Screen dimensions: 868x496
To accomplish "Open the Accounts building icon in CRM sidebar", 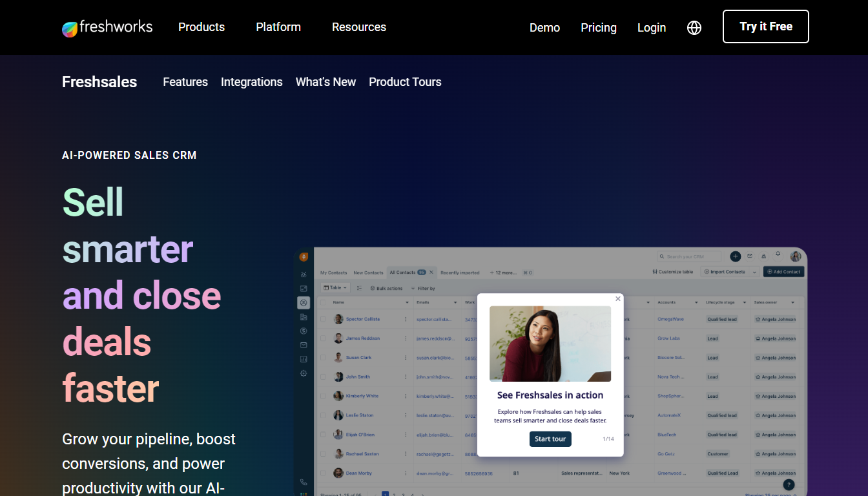I will (x=304, y=316).
